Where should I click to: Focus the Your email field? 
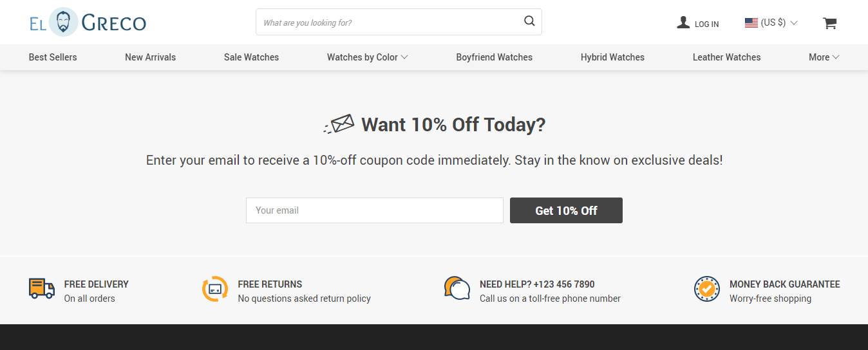(x=374, y=210)
